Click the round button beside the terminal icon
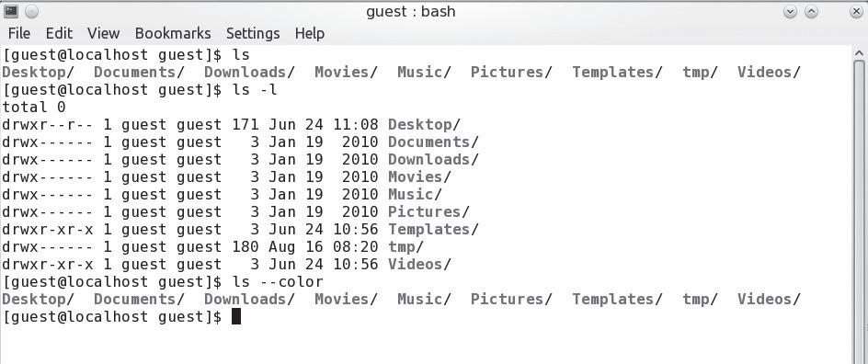Image resolution: width=868 pixels, height=364 pixels. coord(31,11)
